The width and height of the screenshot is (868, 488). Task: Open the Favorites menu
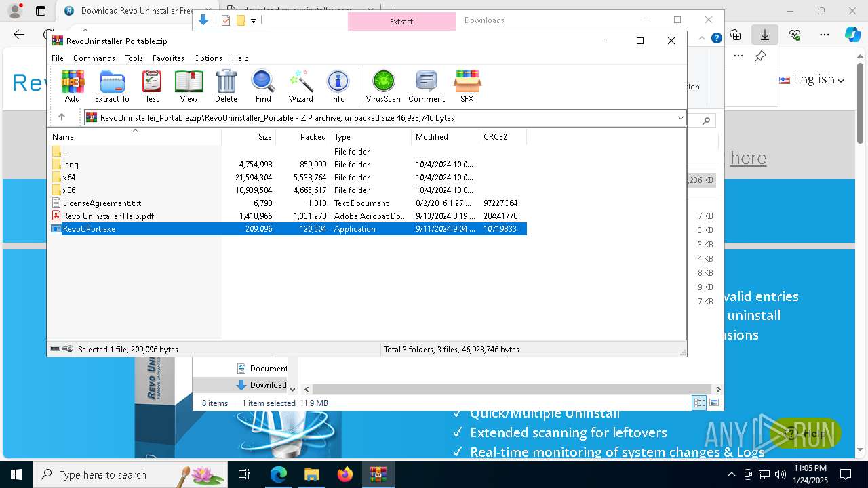[168, 58]
